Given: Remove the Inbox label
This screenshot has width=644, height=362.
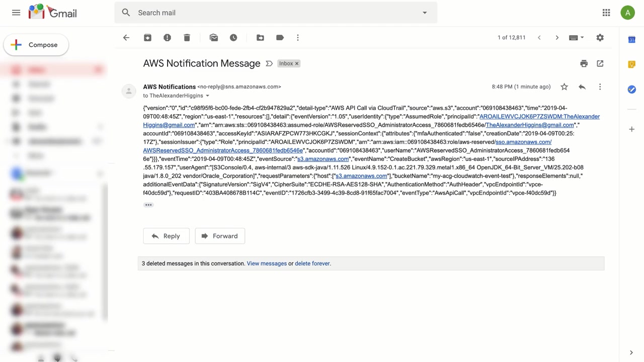Looking at the screenshot, I should click(297, 63).
